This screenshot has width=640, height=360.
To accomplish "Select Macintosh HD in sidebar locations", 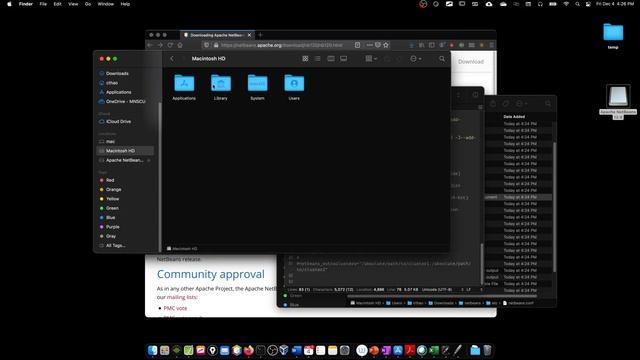I will 125,151.
